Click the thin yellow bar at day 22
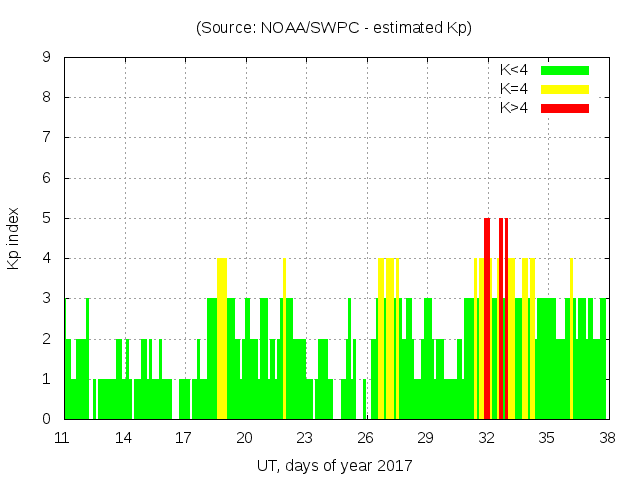This screenshot has width=640, height=480. pyautogui.click(x=284, y=338)
